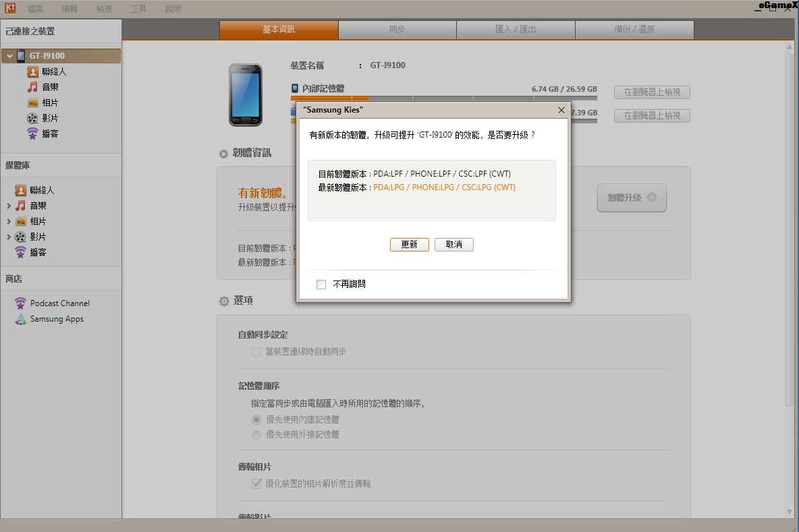Click the scrollbar down arrow in main panel
799x532 pixels.
click(790, 512)
